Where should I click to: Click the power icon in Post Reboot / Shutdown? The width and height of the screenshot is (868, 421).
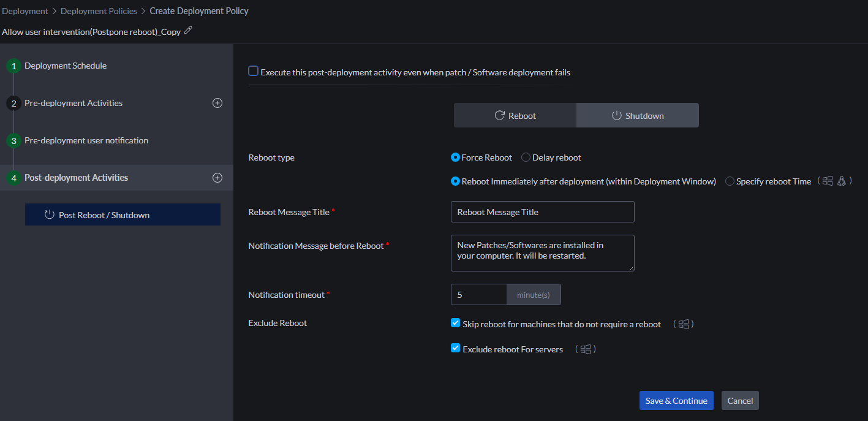[50, 215]
